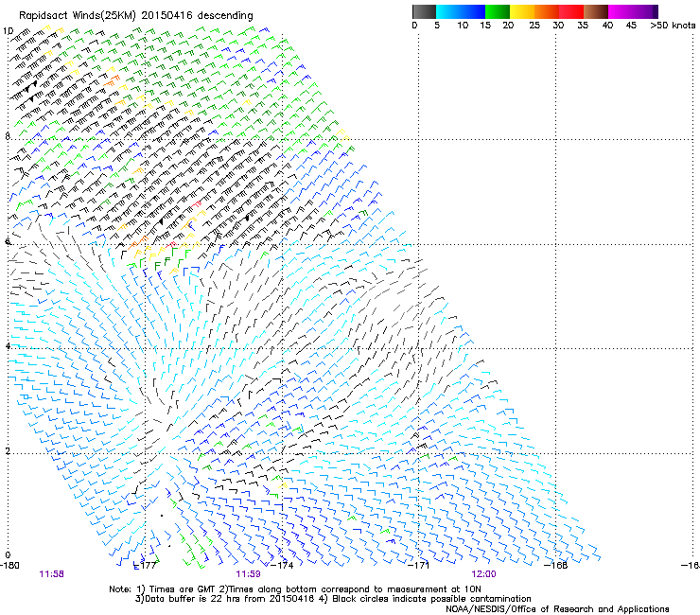Viewport: 700px width, 615px height.
Task: Click the legend value '10'
Action: 463,26
